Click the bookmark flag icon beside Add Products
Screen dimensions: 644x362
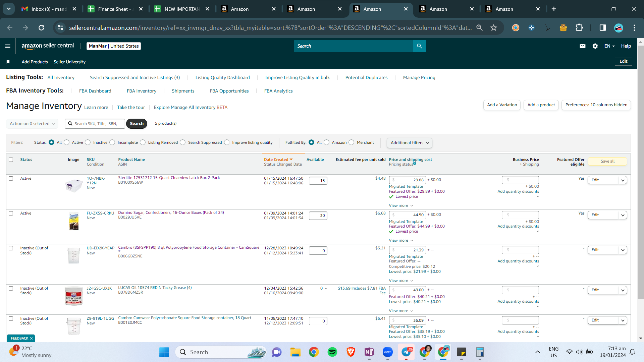tap(8, 62)
